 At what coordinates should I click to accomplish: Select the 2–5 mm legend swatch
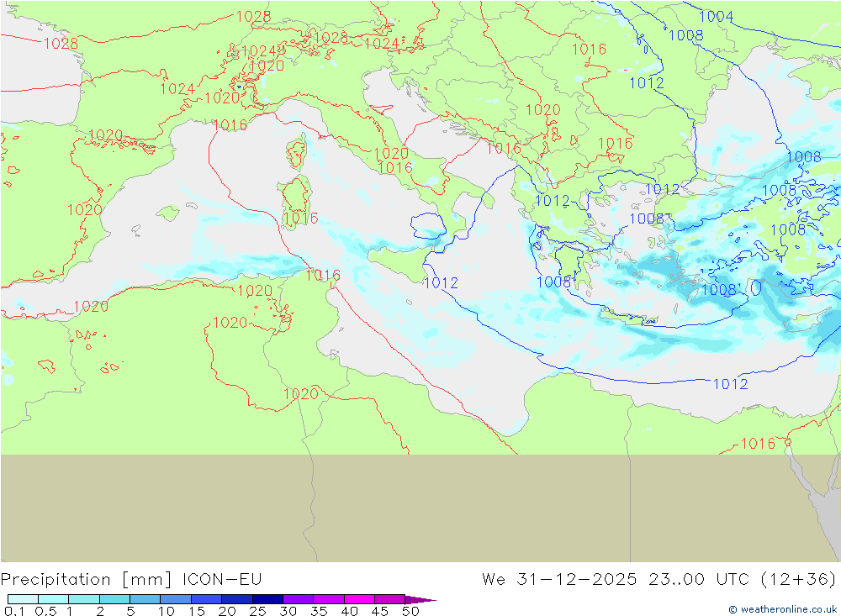pos(114,599)
